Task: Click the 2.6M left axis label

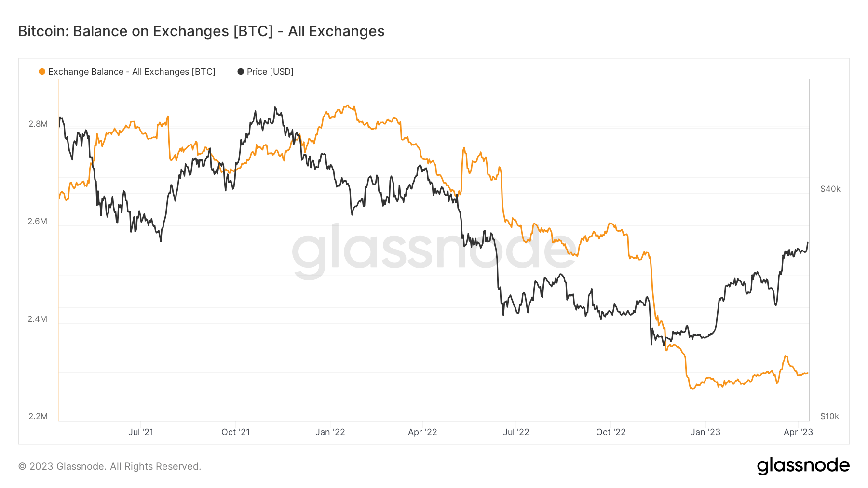Action: tap(38, 221)
